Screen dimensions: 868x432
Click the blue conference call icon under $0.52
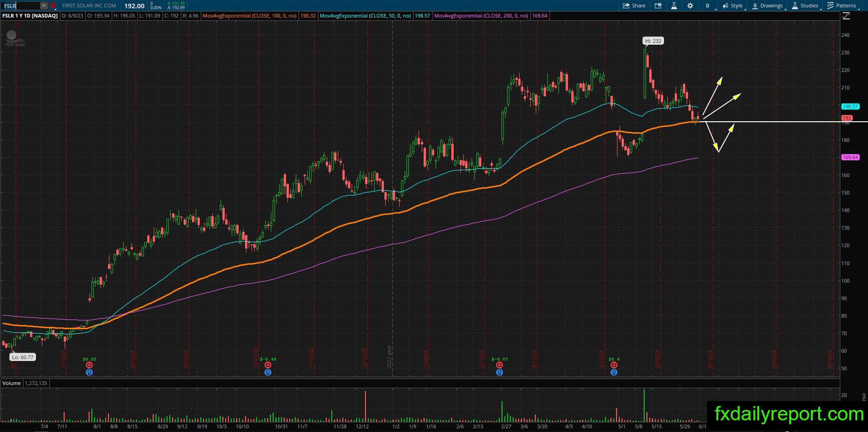[90, 372]
